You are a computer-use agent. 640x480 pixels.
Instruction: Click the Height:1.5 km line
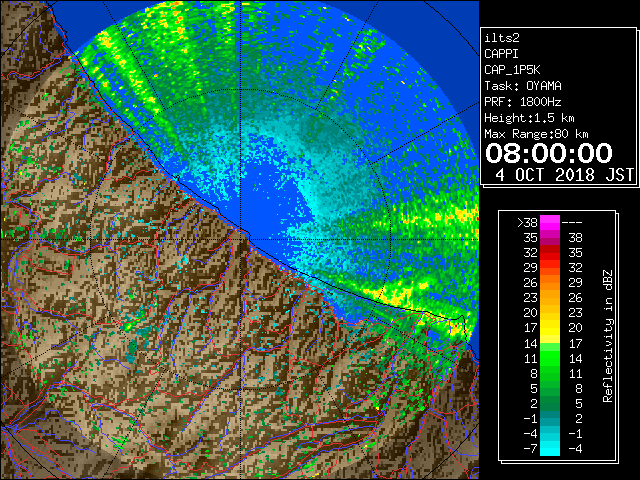tap(529, 118)
